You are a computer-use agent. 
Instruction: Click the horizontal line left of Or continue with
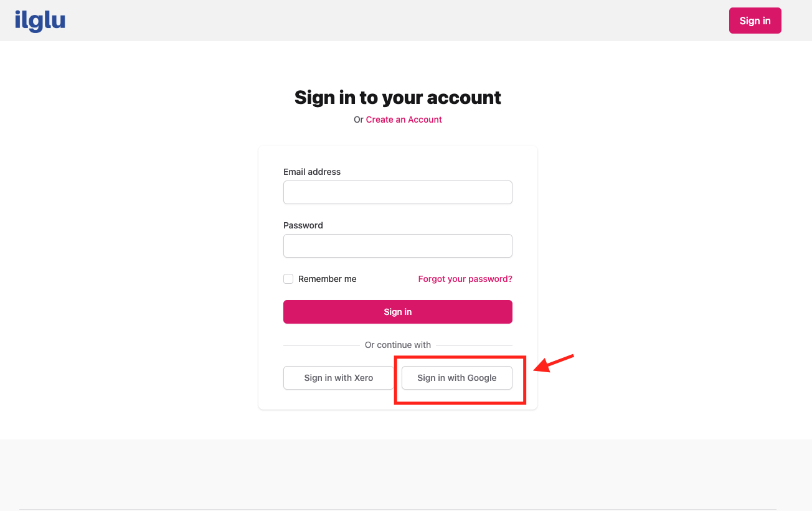coord(321,345)
